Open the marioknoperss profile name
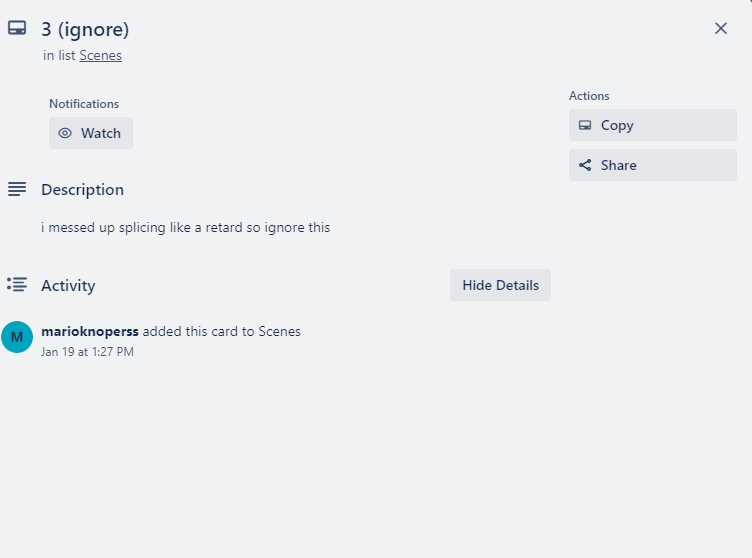This screenshot has height=558, width=752. coord(90,331)
